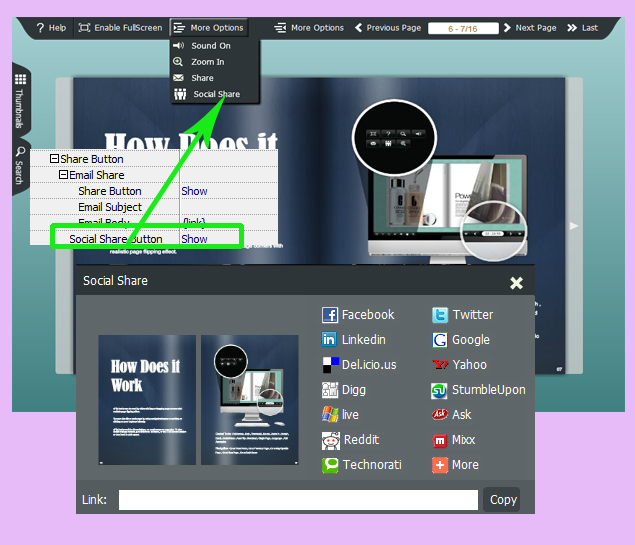Image resolution: width=635 pixels, height=545 pixels.
Task: Click the magnifier icon beside Zoom In
Action: click(x=178, y=62)
